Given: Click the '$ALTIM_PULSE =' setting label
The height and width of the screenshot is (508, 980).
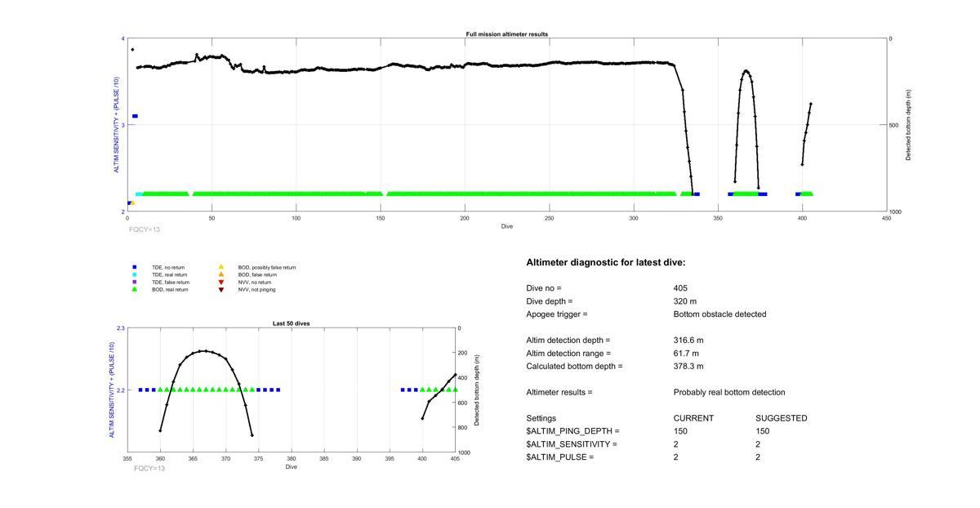Looking at the screenshot, I should pyautogui.click(x=559, y=457).
